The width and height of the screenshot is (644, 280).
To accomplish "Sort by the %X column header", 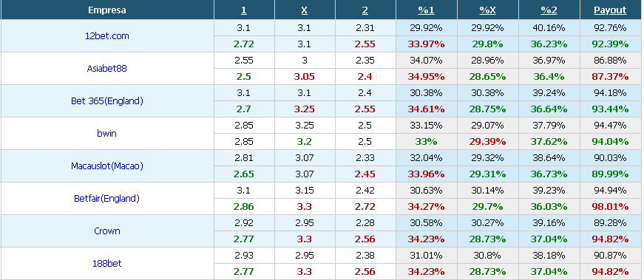I will click(487, 10).
